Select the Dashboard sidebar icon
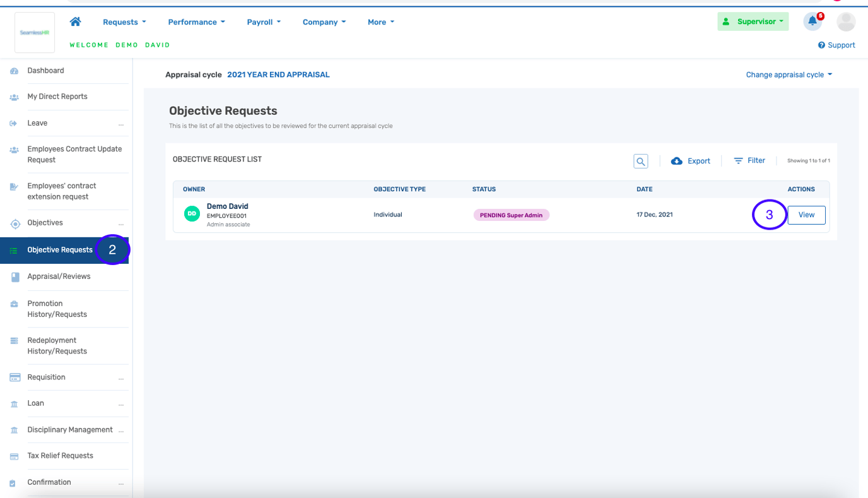The height and width of the screenshot is (498, 868). click(x=13, y=70)
